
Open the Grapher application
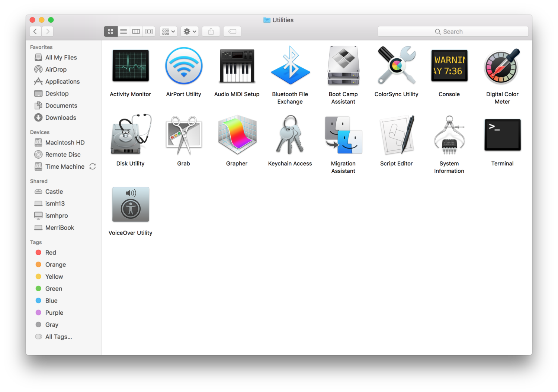(x=237, y=135)
